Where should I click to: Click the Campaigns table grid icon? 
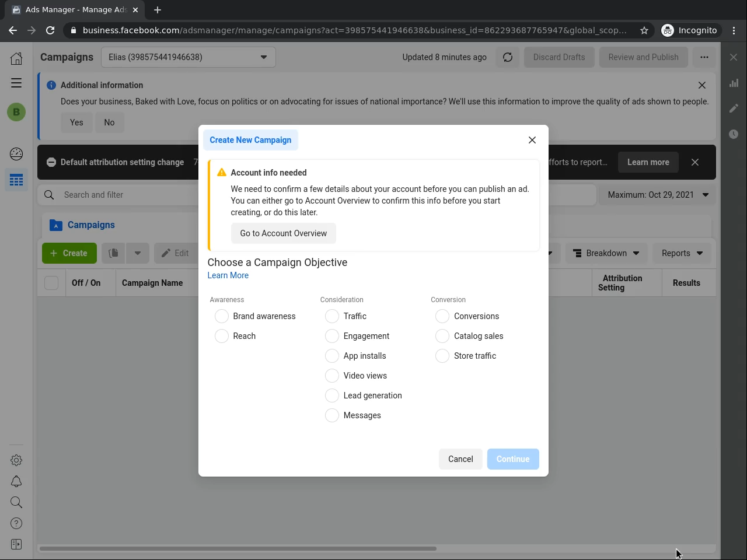point(16,180)
